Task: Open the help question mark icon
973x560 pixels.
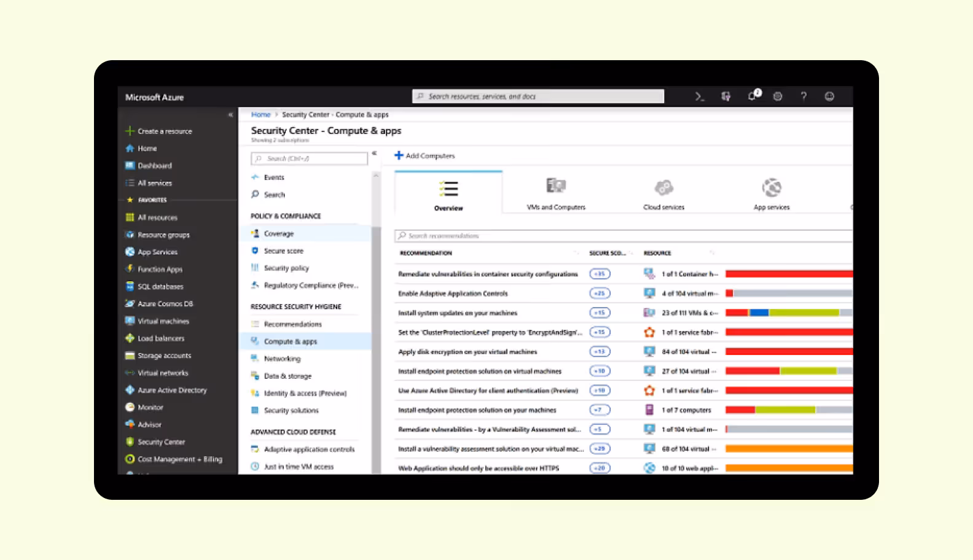Action: (803, 96)
